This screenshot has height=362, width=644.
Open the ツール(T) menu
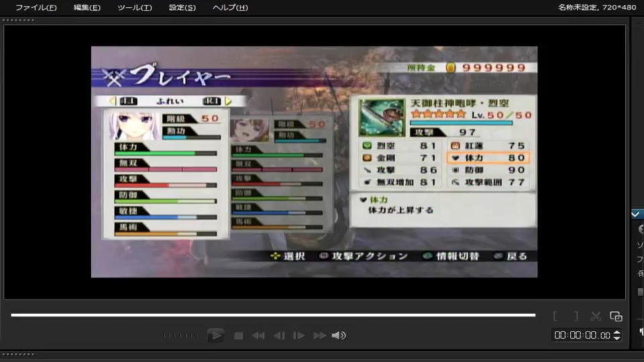134,7
